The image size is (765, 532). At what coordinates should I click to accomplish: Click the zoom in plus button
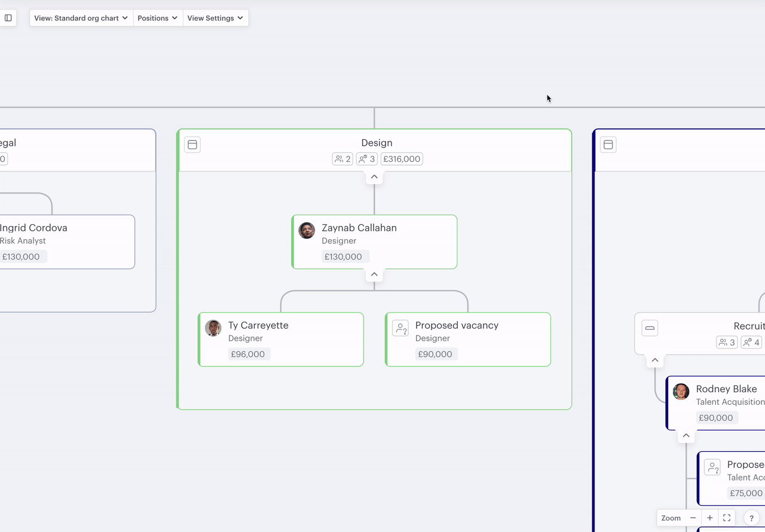point(710,518)
